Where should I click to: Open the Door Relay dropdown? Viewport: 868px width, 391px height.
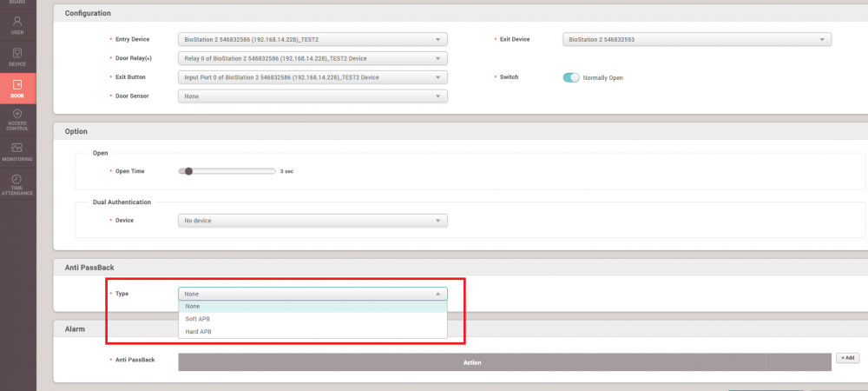312,58
